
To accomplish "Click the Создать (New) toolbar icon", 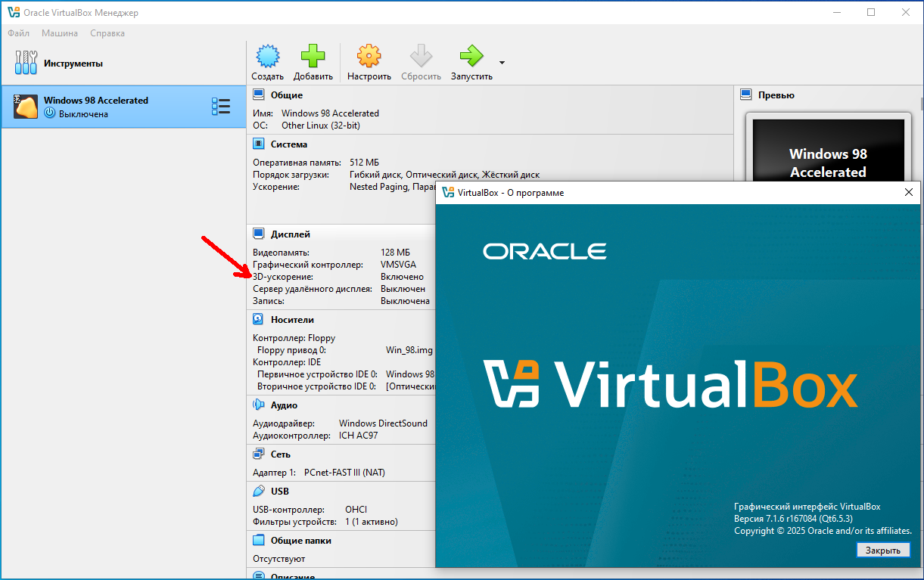I will (x=268, y=56).
